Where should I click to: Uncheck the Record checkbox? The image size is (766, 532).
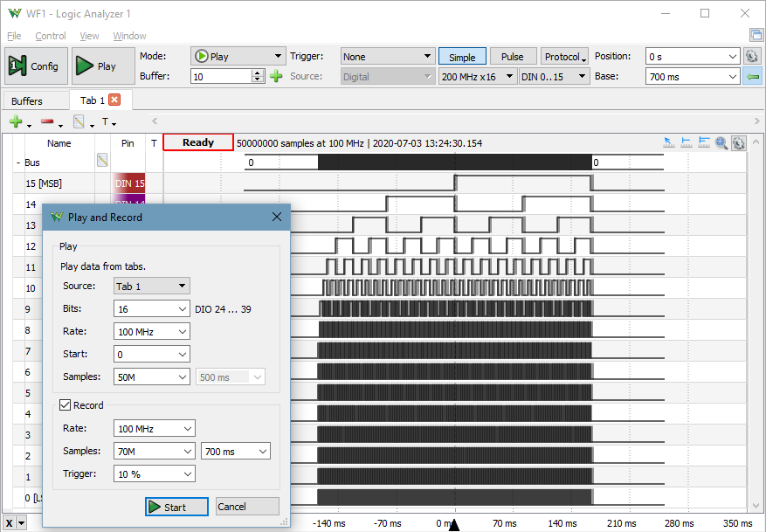coord(66,405)
